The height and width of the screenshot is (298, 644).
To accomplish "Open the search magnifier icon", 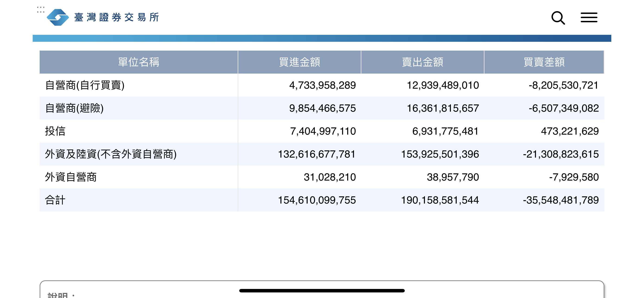I will click(558, 17).
